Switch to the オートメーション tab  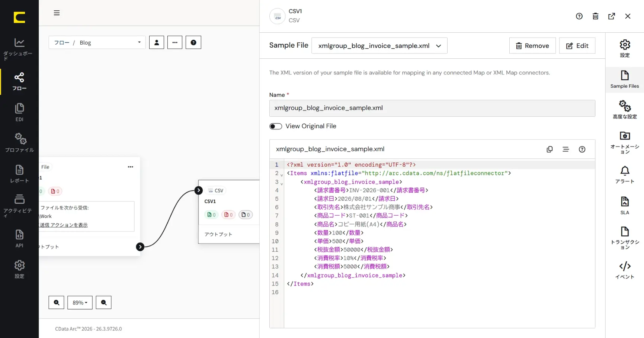625,142
